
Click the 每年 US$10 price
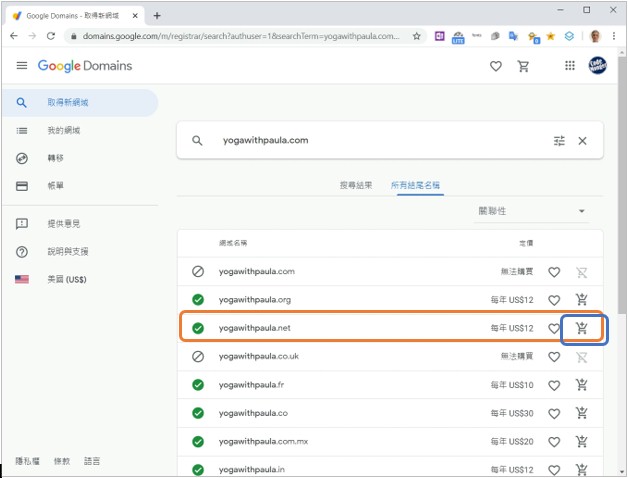512,385
